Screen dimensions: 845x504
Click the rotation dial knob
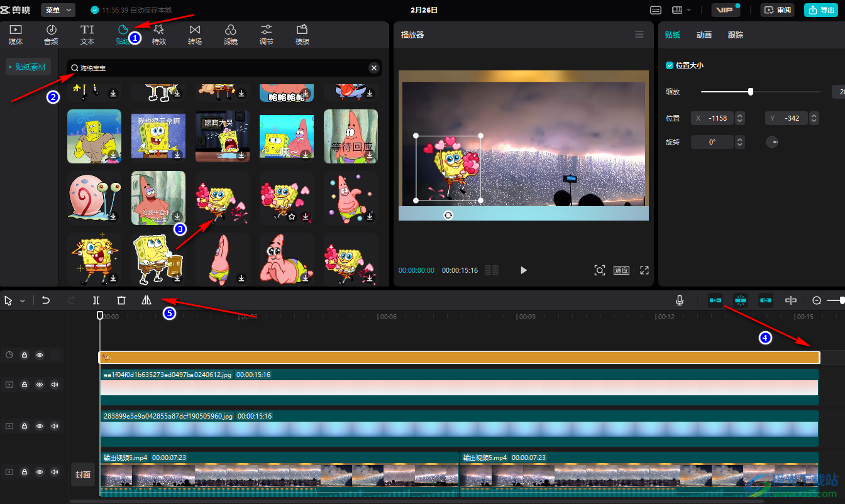pos(773,142)
